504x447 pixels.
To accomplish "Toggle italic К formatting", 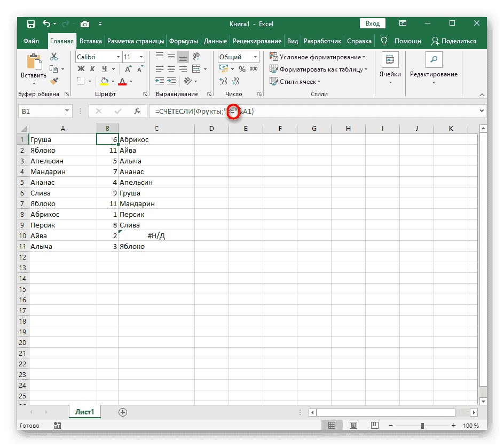I will click(x=93, y=69).
